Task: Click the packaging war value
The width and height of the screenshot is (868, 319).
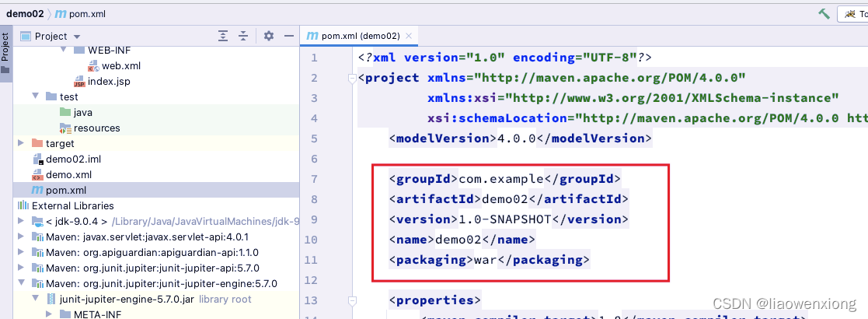Action: click(x=486, y=260)
